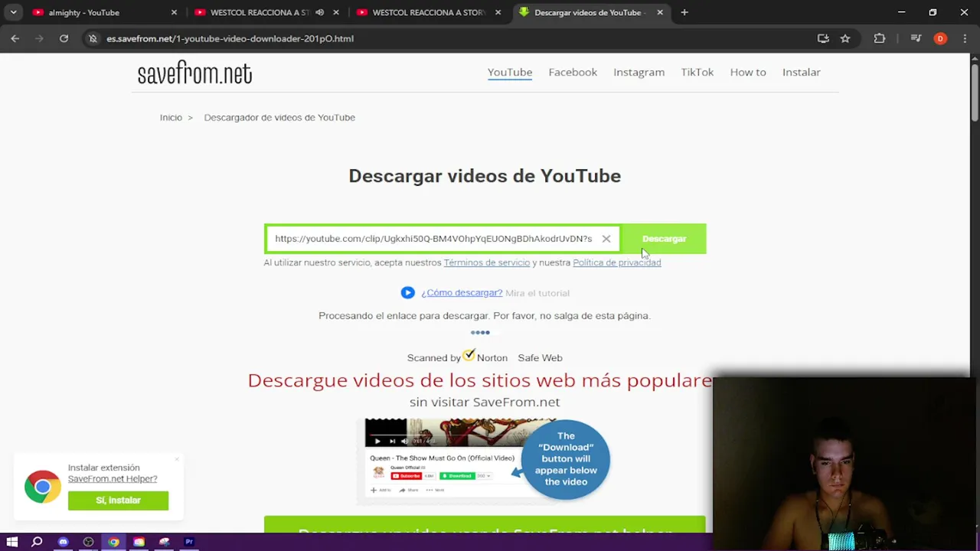The image size is (980, 551).
Task: View site information icon in address bar
Action: tap(93, 38)
